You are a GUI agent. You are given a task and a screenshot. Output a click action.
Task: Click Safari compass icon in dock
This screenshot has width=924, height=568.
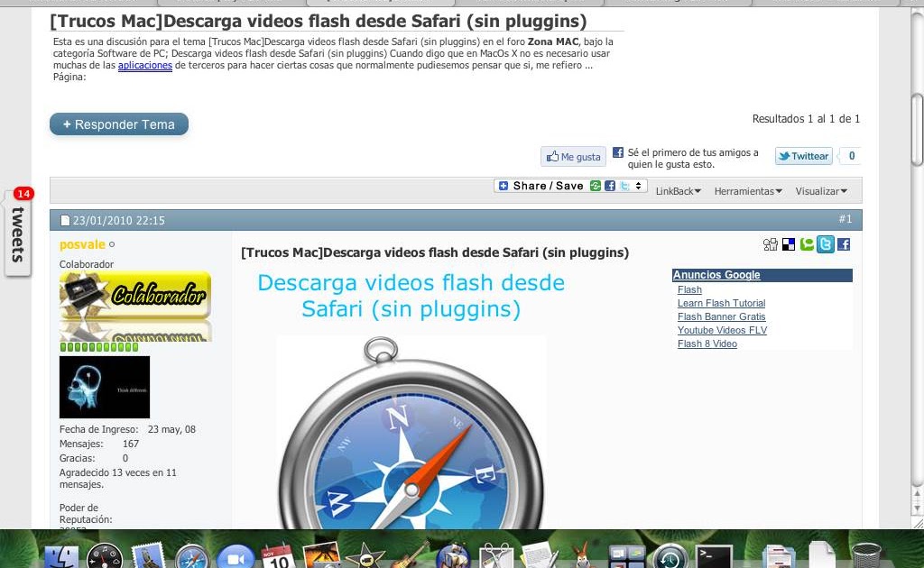point(191,557)
